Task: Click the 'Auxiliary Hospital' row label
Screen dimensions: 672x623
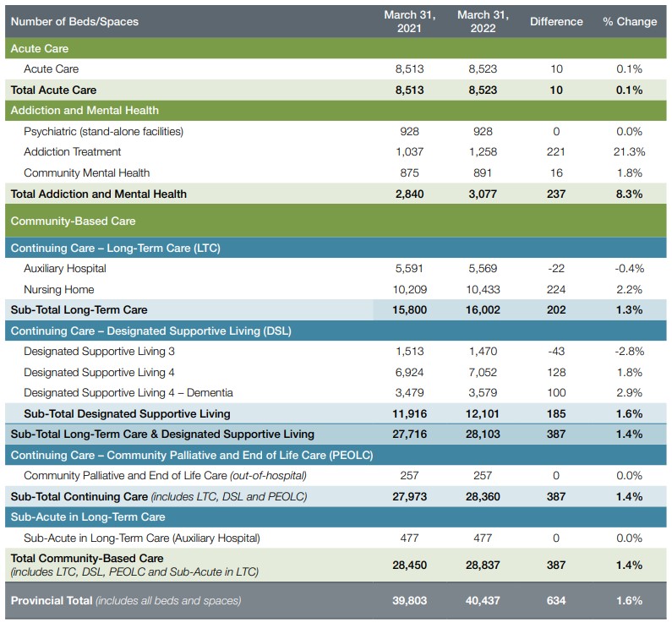Action: (65, 269)
